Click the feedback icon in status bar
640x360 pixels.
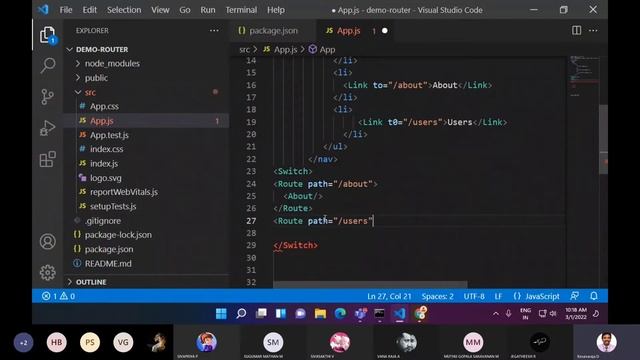575,296
